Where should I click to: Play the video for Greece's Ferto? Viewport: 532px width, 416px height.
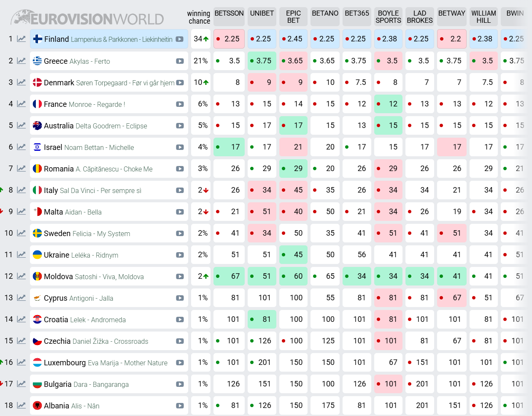(x=180, y=61)
